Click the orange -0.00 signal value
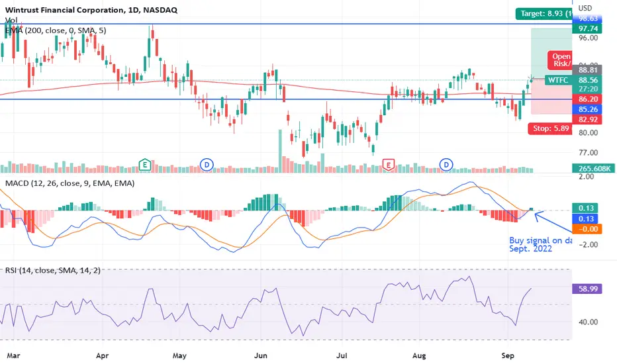Screen dimensions: 617x364 point(587,229)
